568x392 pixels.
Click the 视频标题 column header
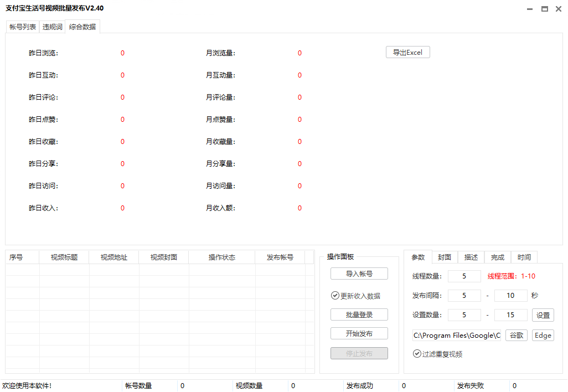pos(64,257)
